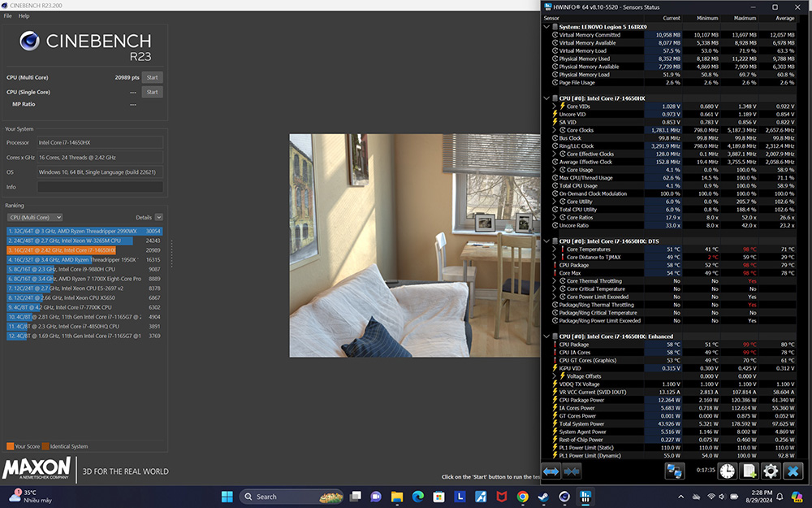Collapse the CPU [#0] Intel Core i7-14650HX group

click(x=546, y=98)
